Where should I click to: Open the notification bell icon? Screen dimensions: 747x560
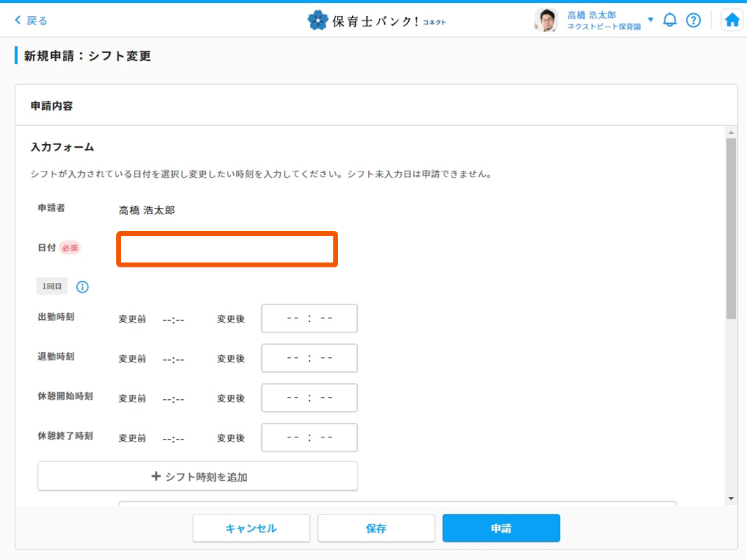670,20
